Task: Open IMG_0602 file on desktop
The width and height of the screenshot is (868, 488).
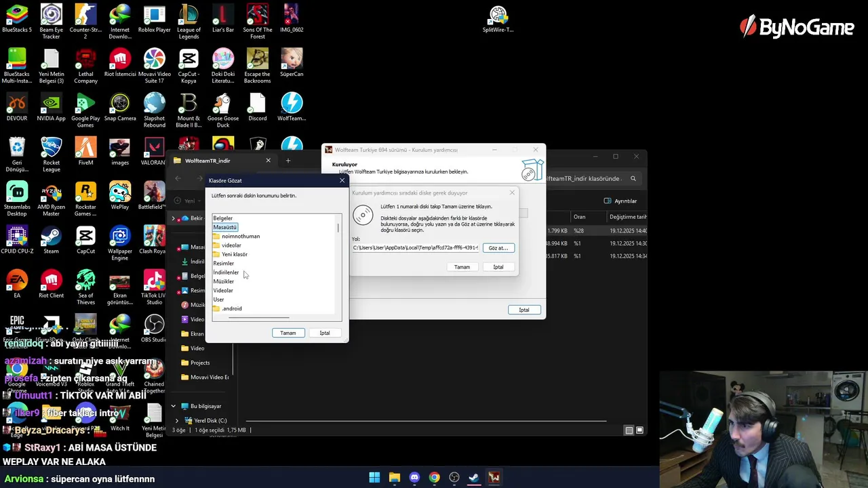Action: coord(292,19)
